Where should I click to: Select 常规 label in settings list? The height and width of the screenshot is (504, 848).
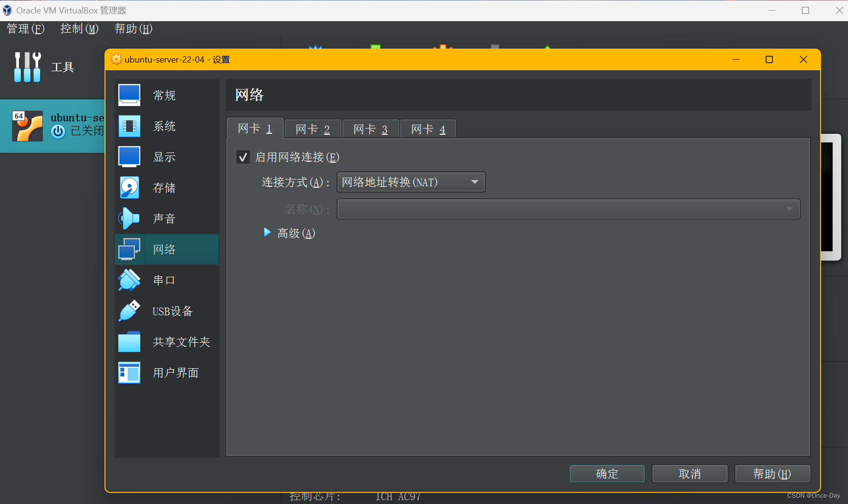(x=164, y=95)
